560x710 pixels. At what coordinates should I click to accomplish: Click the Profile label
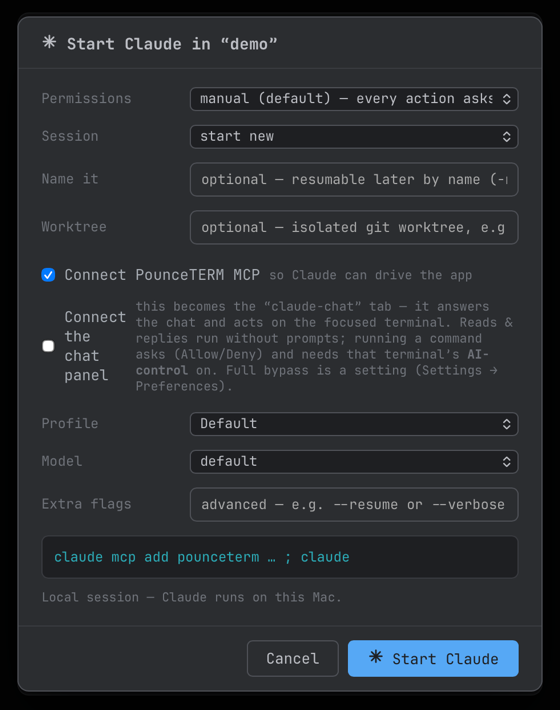tap(70, 423)
